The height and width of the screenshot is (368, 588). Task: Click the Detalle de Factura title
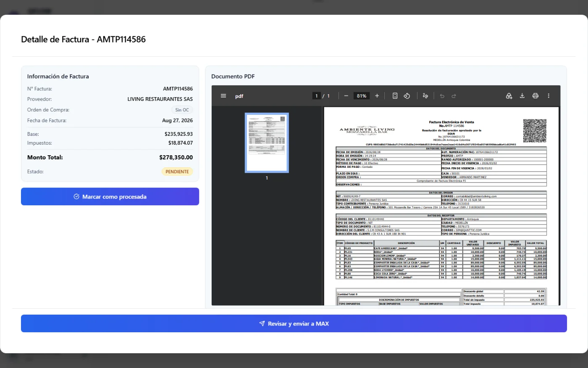84,39
